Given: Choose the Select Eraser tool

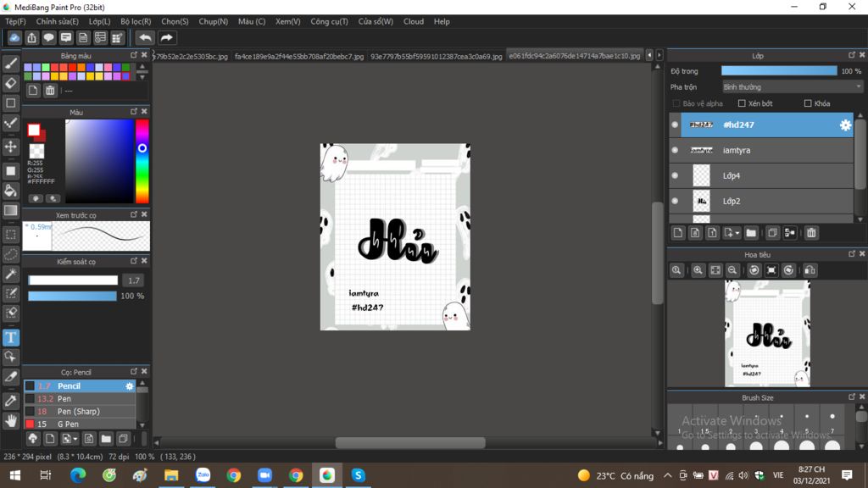Looking at the screenshot, I should pos(10,313).
